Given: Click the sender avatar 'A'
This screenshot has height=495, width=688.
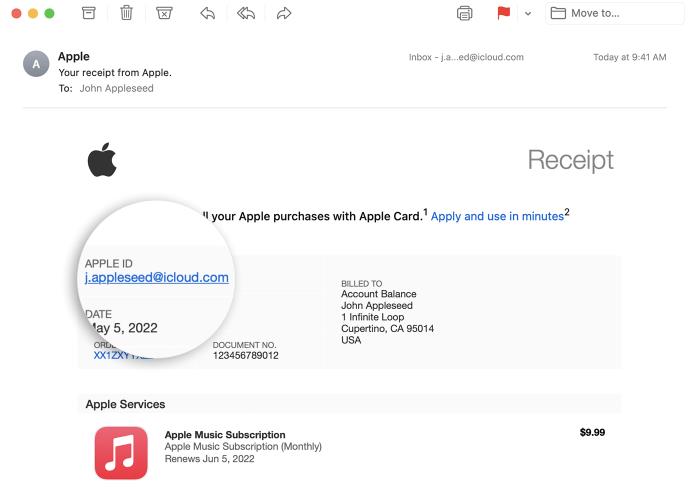Looking at the screenshot, I should coord(36,64).
